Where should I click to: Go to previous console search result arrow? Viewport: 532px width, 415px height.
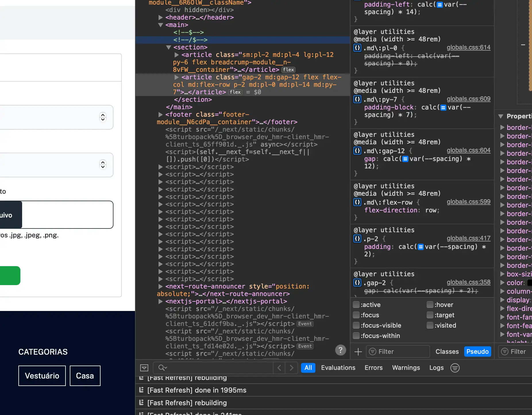click(279, 368)
